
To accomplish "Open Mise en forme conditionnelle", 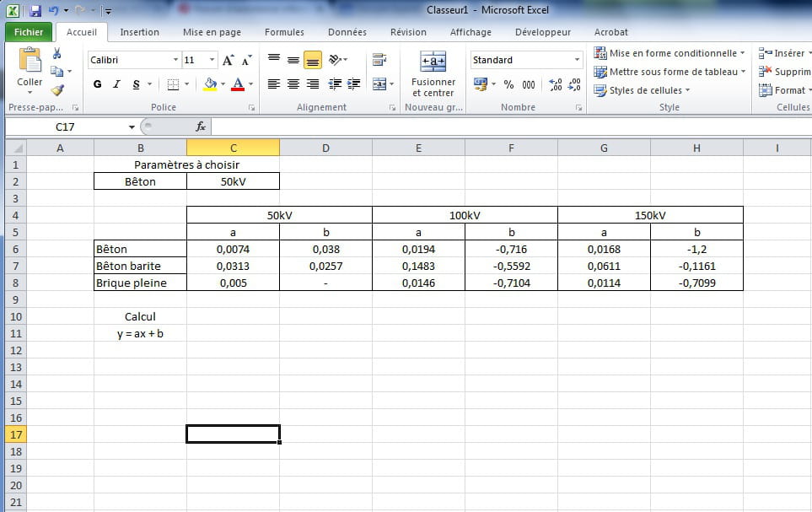I will click(x=669, y=53).
